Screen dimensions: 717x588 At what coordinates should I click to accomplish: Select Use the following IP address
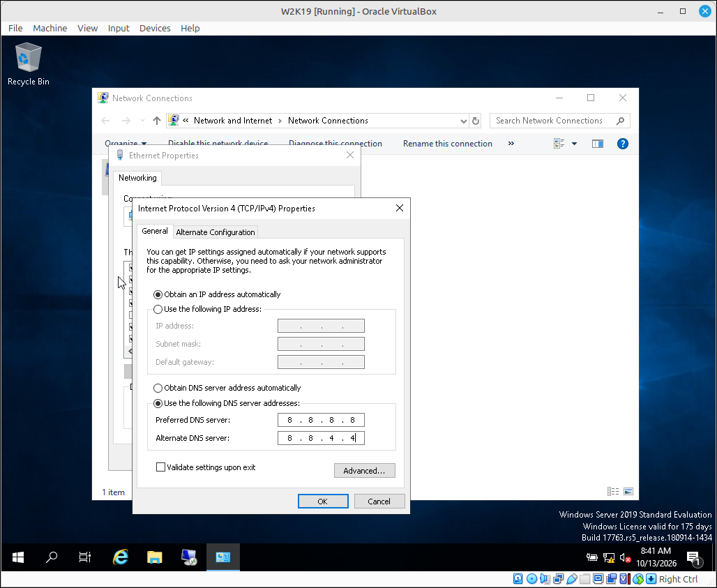tap(208, 309)
